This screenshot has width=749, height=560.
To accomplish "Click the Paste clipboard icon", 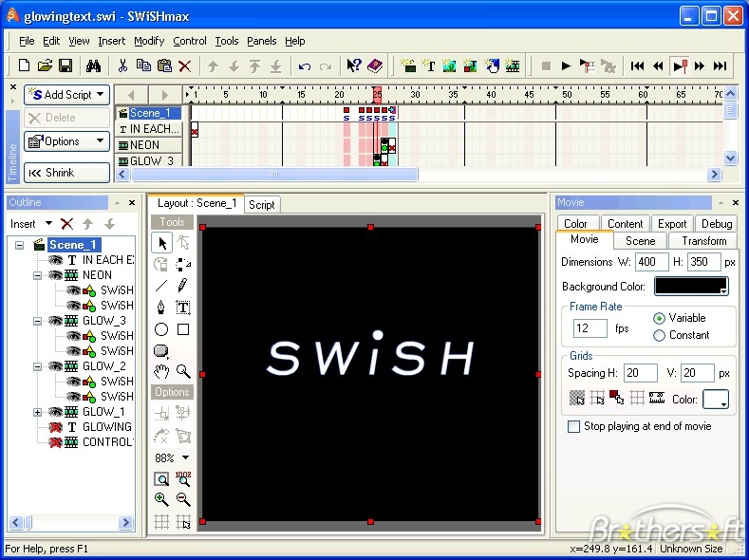I will pyautogui.click(x=164, y=65).
